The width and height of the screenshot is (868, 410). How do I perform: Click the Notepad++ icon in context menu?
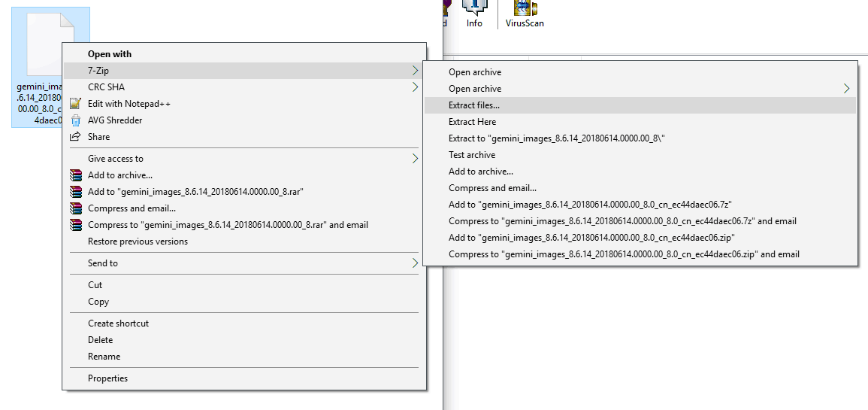pos(75,104)
